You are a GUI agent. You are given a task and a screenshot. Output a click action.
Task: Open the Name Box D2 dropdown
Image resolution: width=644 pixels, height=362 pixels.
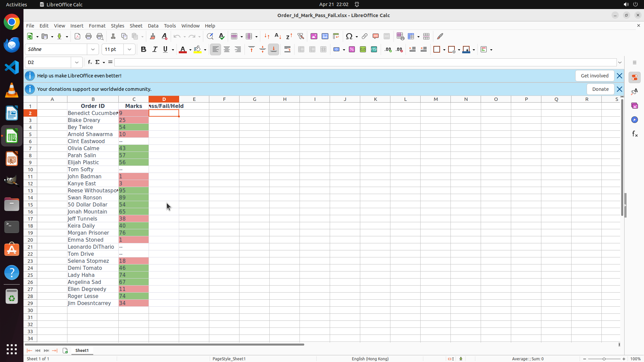tap(77, 62)
